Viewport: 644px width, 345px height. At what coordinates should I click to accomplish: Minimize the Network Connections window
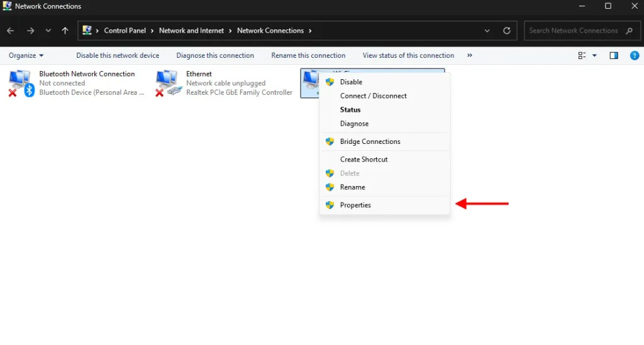point(582,6)
